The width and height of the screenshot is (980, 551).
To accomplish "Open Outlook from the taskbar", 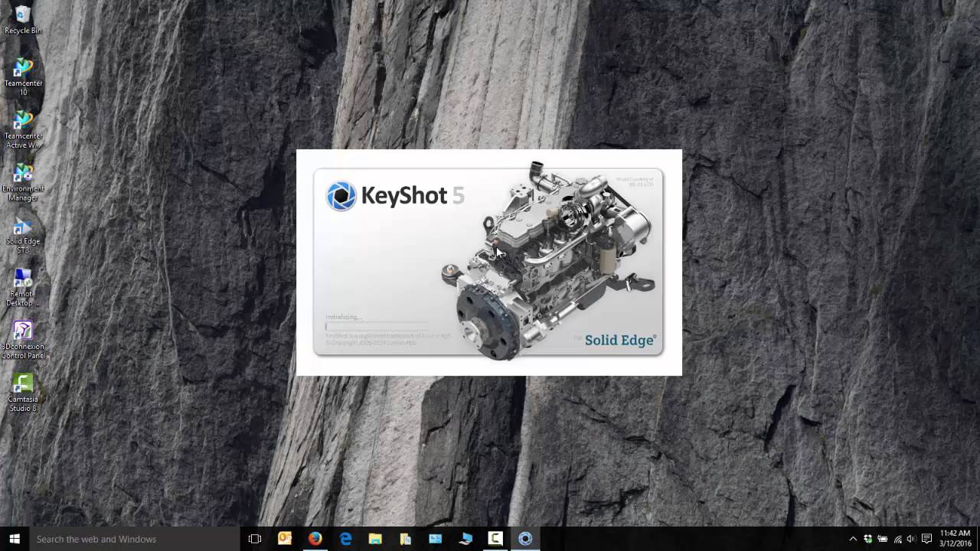I will pyautogui.click(x=285, y=539).
